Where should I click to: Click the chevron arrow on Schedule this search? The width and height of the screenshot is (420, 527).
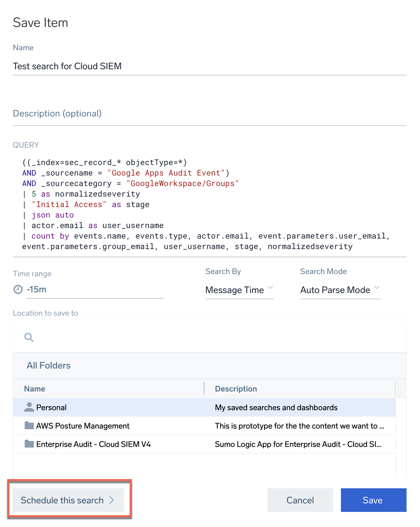pos(112,500)
